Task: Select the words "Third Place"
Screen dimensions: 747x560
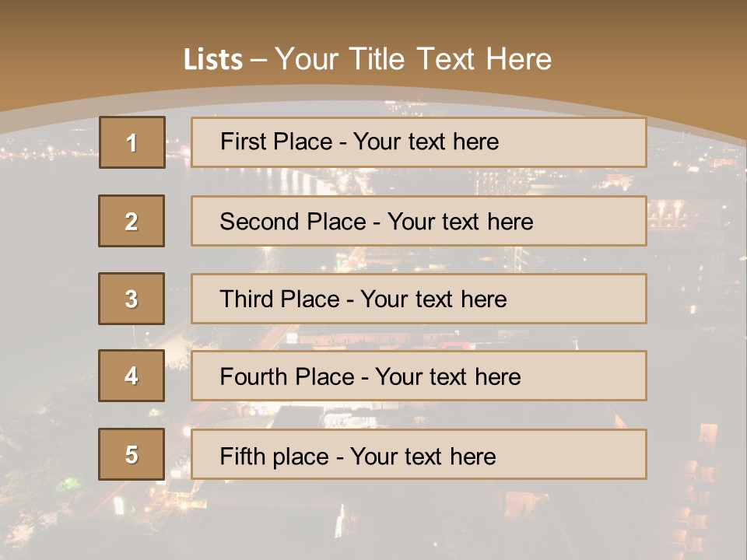Action: point(280,299)
